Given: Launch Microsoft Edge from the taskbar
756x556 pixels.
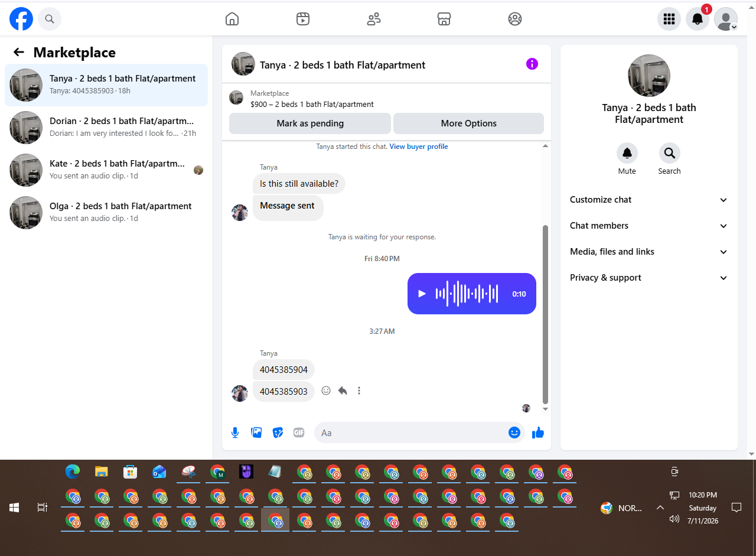Looking at the screenshot, I should pyautogui.click(x=73, y=472).
